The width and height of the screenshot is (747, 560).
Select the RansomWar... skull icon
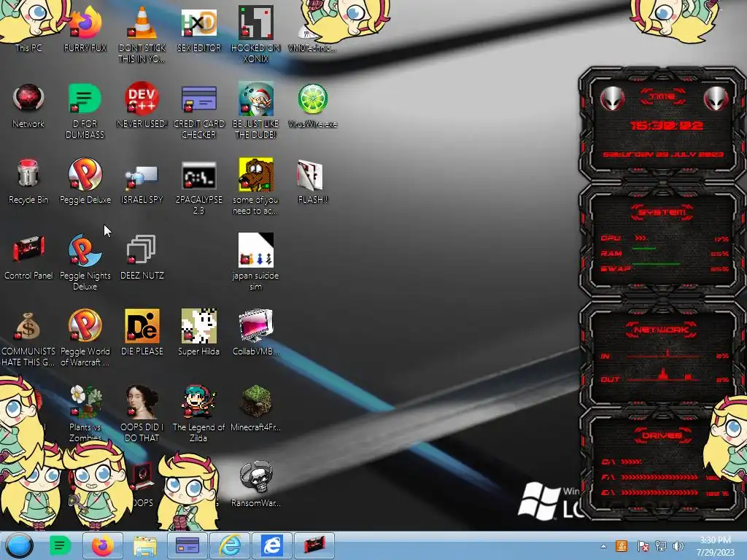pyautogui.click(x=256, y=483)
